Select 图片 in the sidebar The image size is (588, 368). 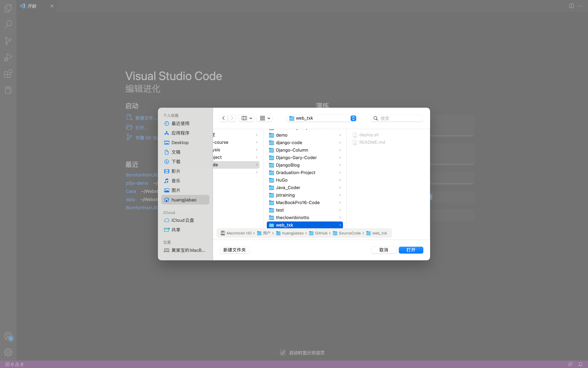point(185,190)
